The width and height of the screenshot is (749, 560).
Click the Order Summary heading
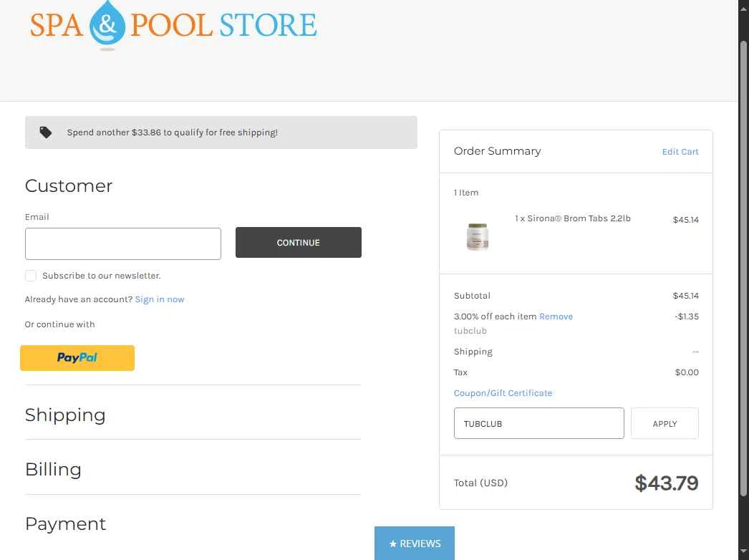497,151
